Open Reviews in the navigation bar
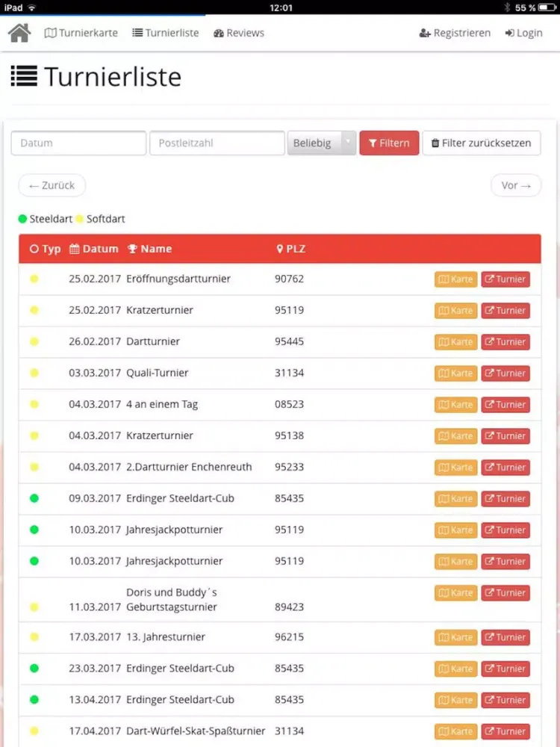The height and width of the screenshot is (747, 560). [239, 33]
